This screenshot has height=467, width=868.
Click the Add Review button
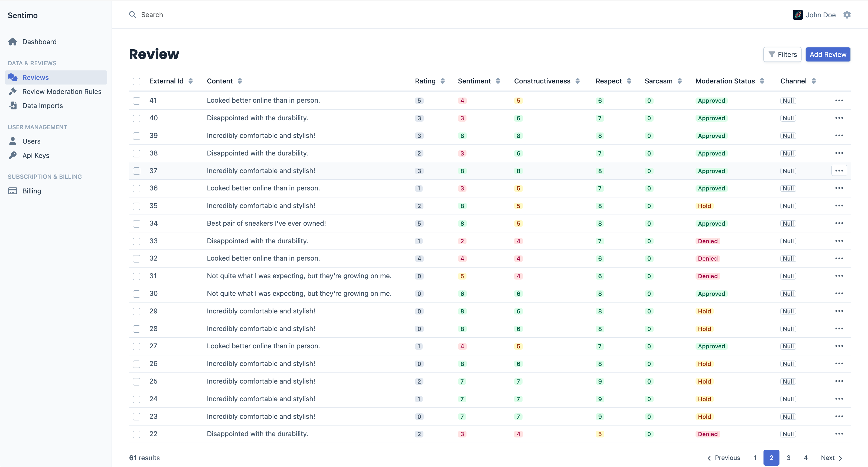[x=828, y=55]
